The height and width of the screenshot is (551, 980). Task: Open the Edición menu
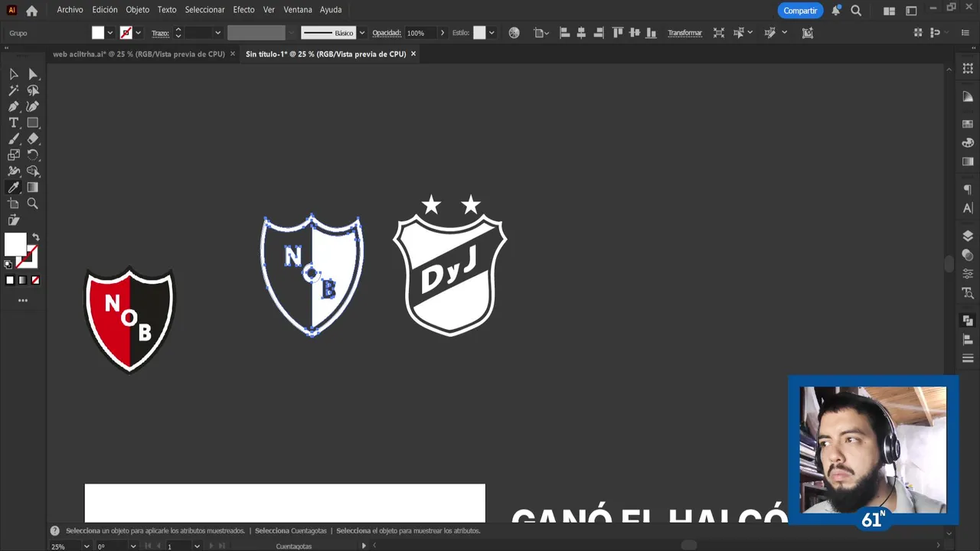tap(105, 10)
